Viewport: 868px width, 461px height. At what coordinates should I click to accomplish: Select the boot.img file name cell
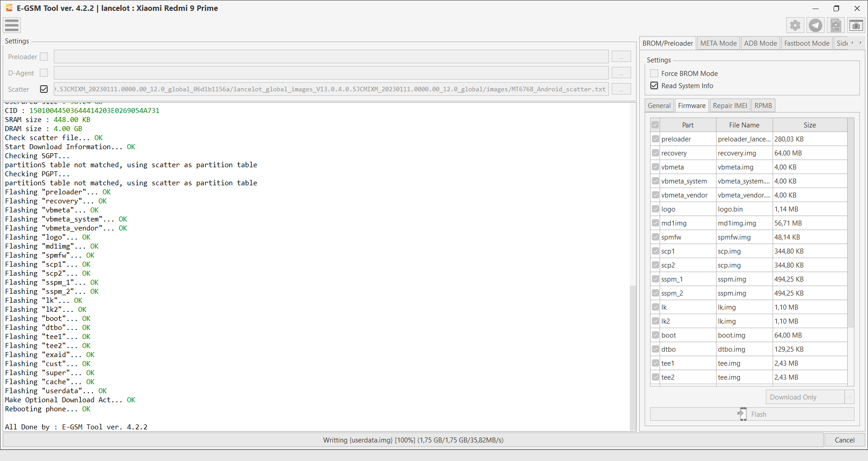(744, 335)
